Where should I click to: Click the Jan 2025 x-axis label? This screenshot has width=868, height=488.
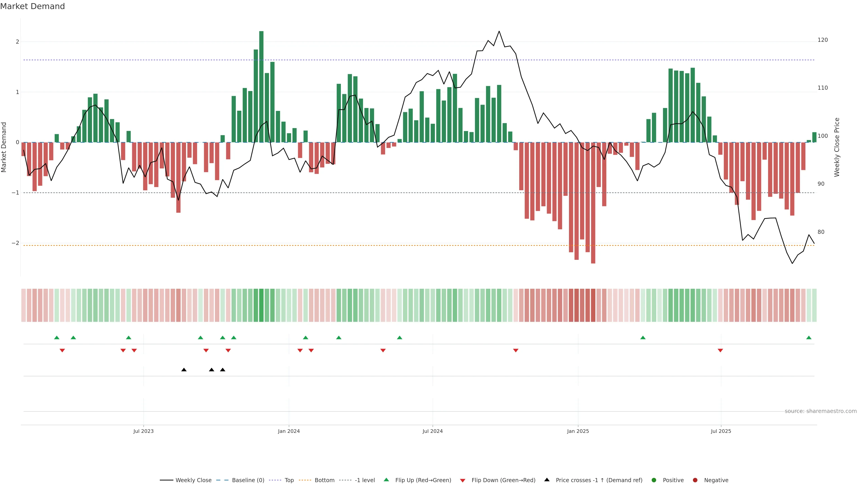pos(578,432)
